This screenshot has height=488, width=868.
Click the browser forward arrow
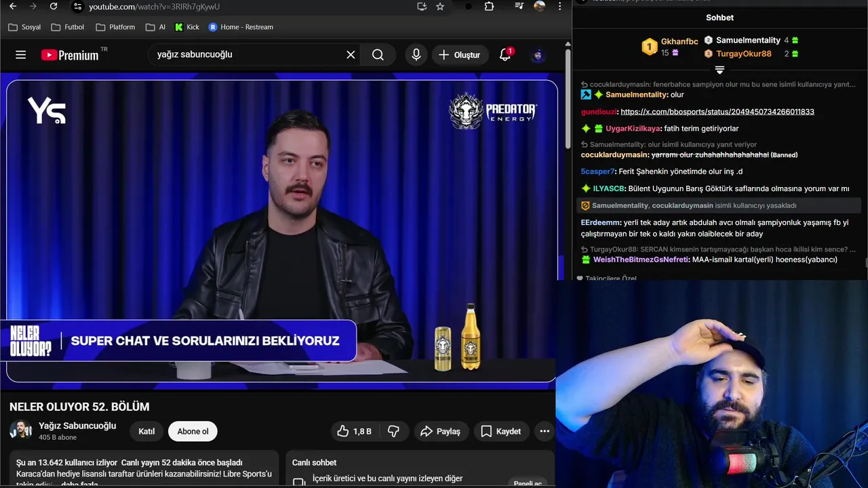tap(33, 7)
